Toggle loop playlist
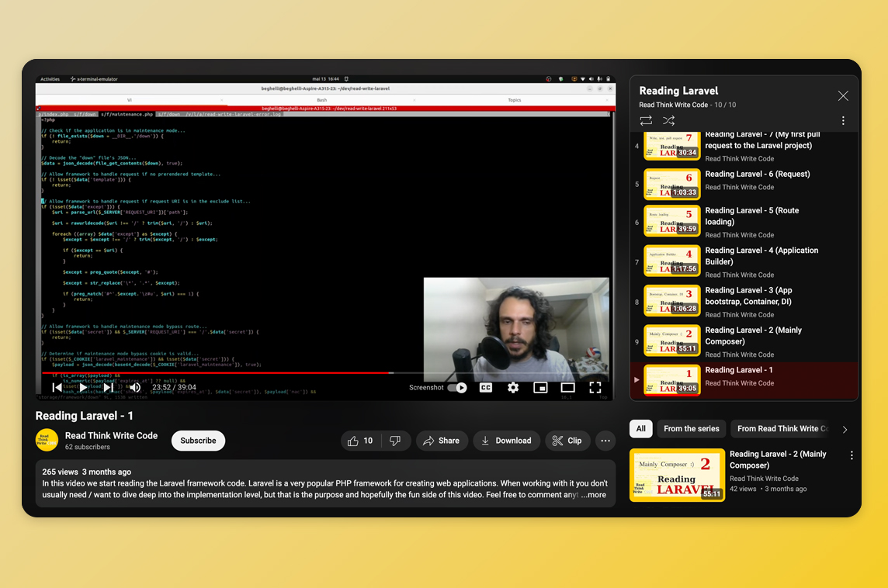The image size is (888, 588). (x=646, y=120)
